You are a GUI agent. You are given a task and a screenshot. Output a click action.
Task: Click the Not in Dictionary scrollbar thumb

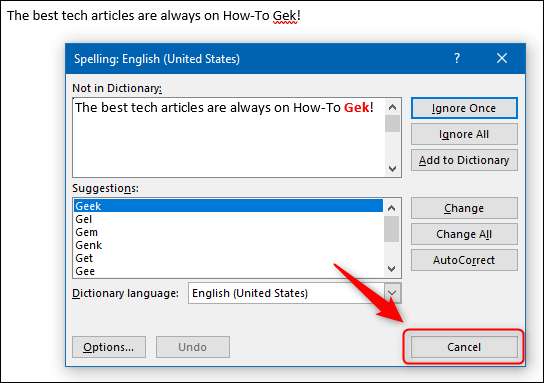pyautogui.click(x=392, y=124)
